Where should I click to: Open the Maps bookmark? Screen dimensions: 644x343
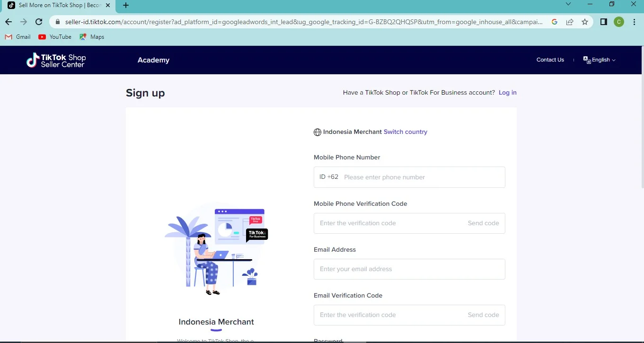tap(92, 37)
